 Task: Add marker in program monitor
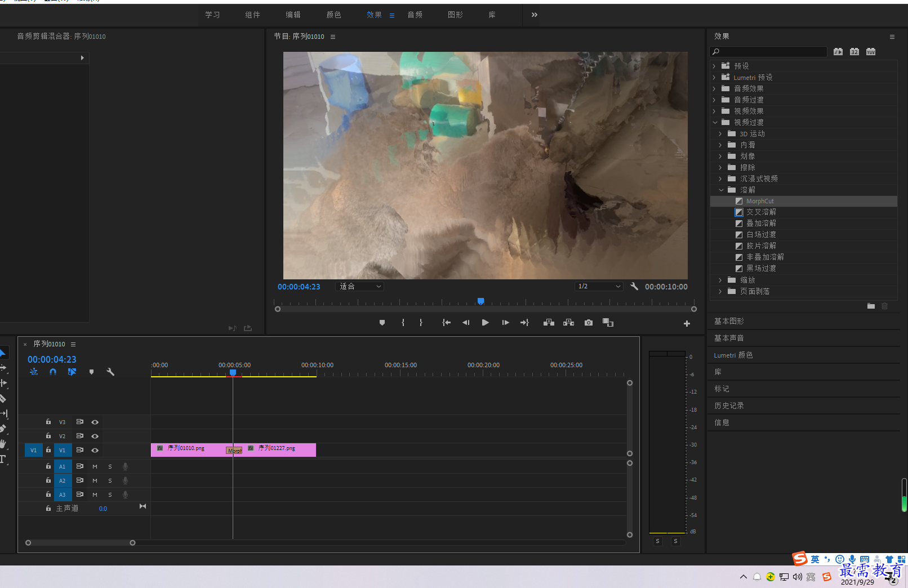click(382, 323)
